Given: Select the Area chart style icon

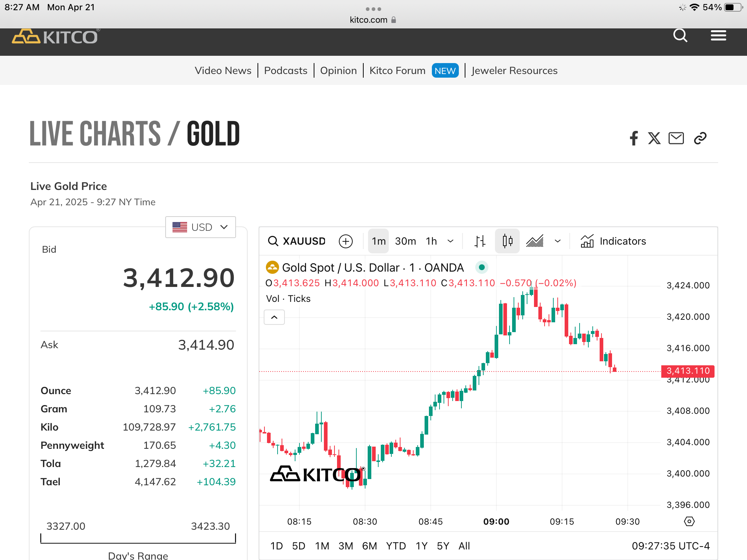Looking at the screenshot, I should pyautogui.click(x=535, y=241).
